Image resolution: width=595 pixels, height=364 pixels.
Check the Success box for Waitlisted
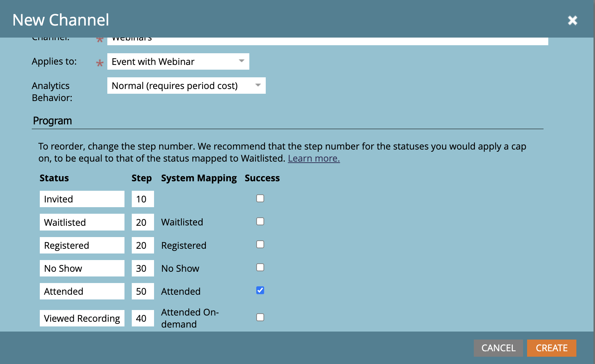coord(260,222)
